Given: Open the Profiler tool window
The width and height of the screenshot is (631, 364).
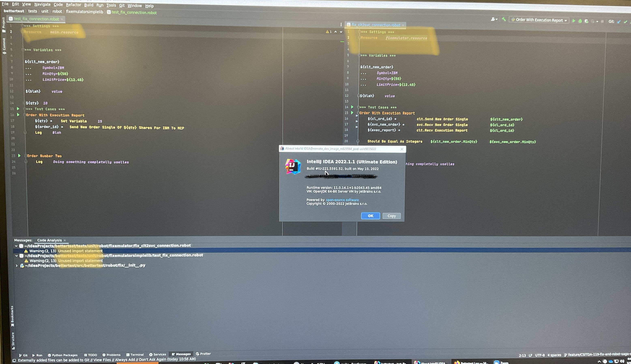Looking at the screenshot, I should (205, 353).
